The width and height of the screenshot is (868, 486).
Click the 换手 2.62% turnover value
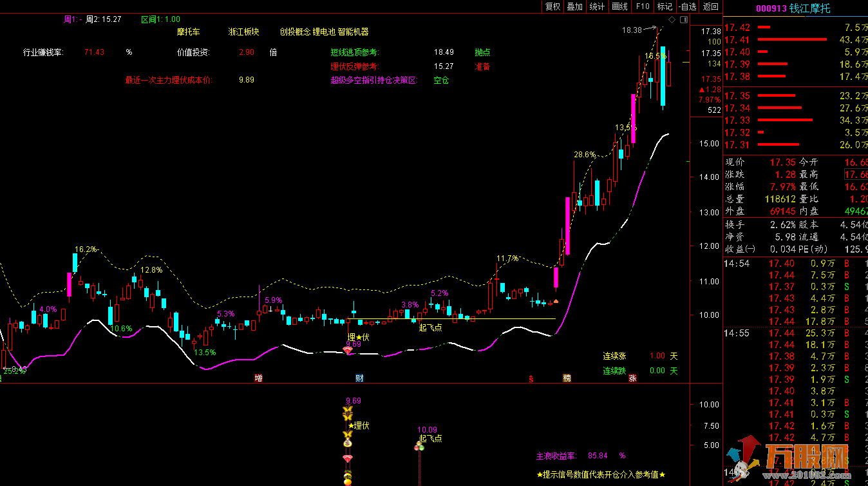[x=783, y=225]
